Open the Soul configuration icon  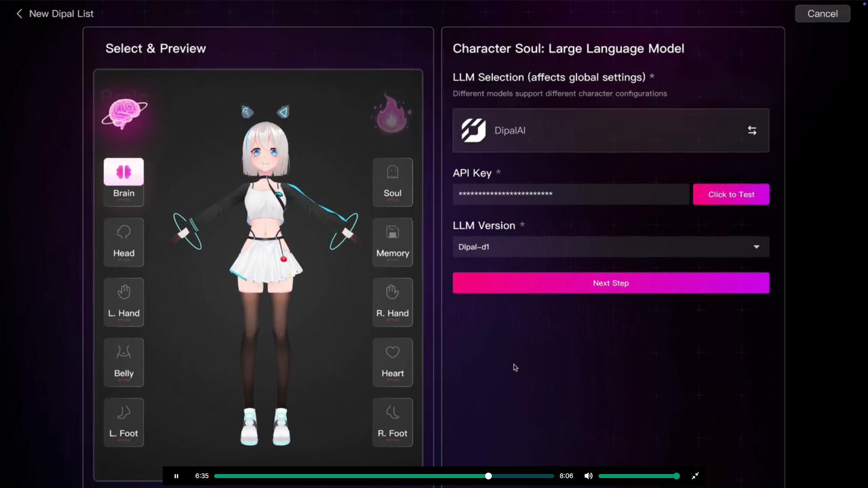392,173
